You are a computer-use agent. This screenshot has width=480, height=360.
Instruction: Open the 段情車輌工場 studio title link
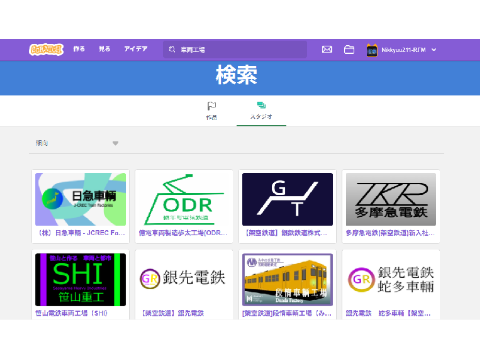(x=287, y=313)
